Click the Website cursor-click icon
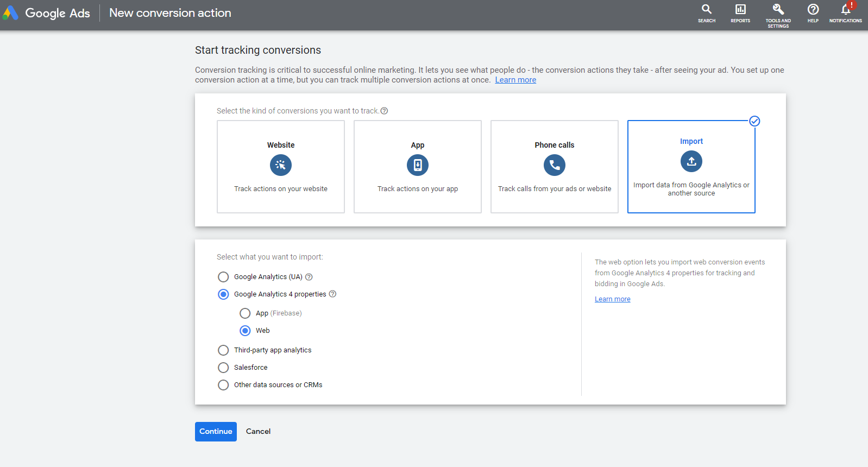This screenshot has width=868, height=467. pos(281,165)
